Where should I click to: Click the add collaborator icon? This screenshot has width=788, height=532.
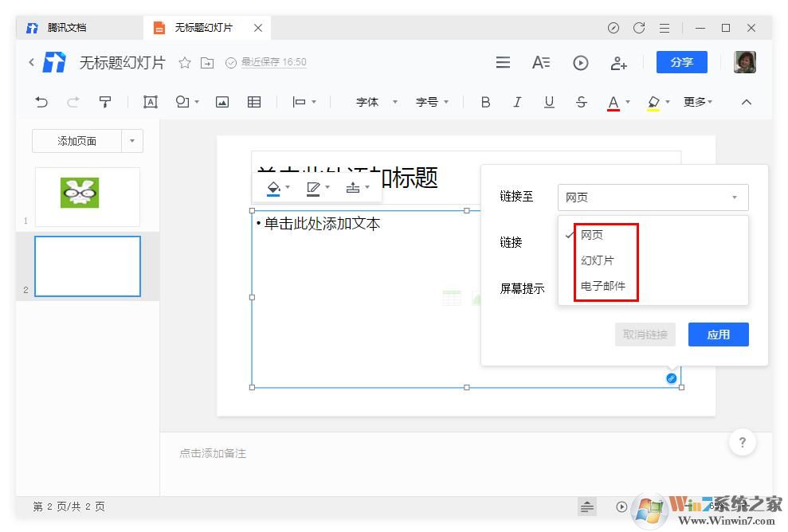point(619,62)
